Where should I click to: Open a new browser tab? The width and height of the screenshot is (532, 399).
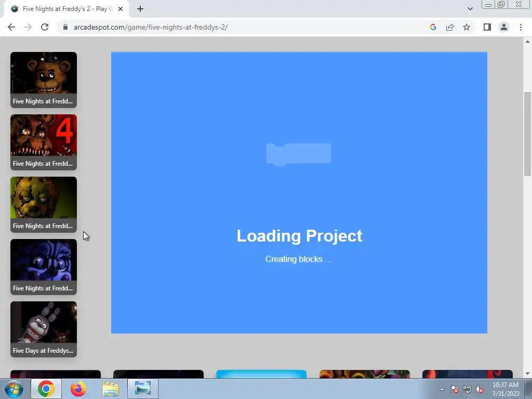[x=140, y=9]
